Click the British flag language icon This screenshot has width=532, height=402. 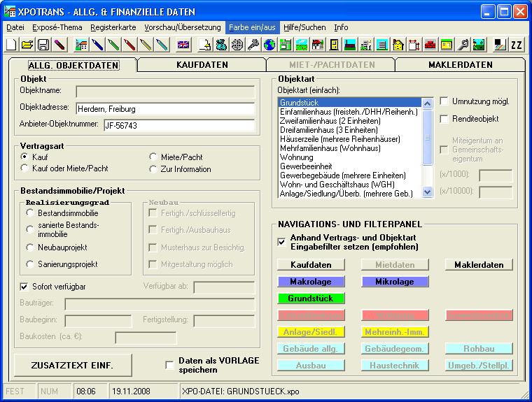183,45
